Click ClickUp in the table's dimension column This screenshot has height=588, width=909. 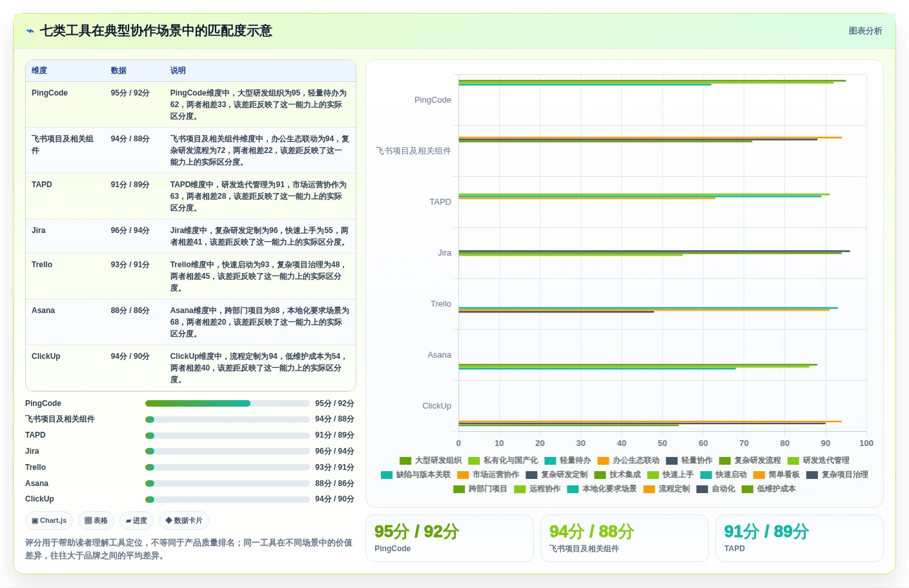46,356
